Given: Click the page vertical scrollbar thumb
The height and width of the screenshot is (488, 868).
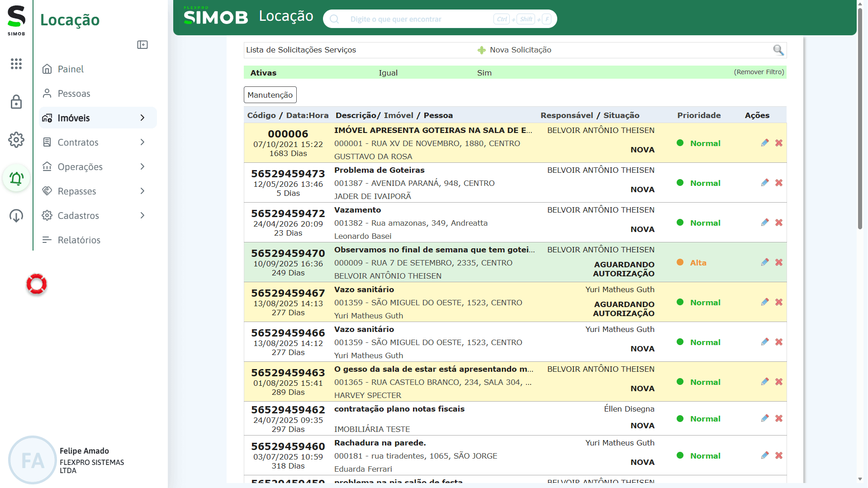Looking at the screenshot, I should pyautogui.click(x=860, y=118).
